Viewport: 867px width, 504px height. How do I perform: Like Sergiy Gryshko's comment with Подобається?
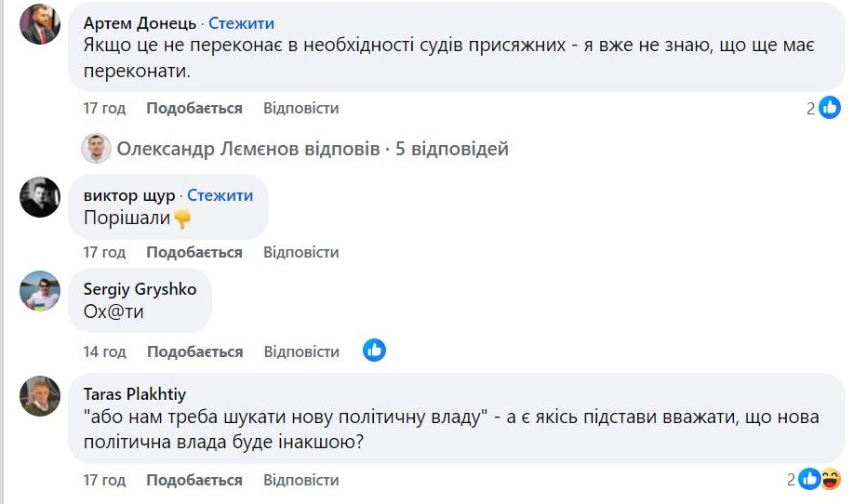coord(194,351)
